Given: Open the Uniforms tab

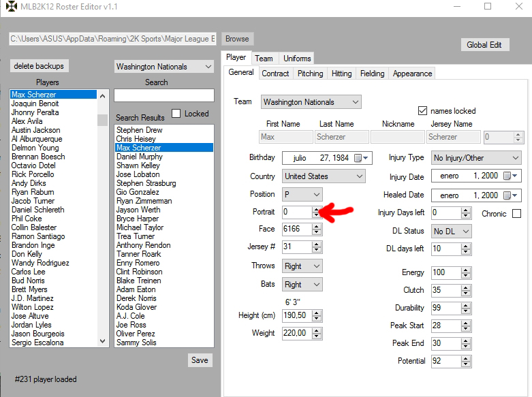Looking at the screenshot, I should pos(297,59).
